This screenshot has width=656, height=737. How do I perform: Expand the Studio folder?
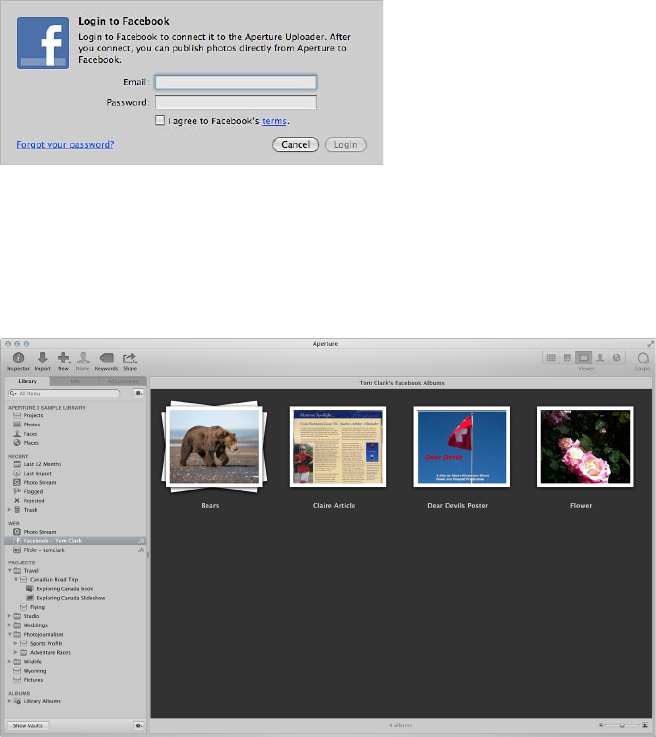[x=9, y=616]
